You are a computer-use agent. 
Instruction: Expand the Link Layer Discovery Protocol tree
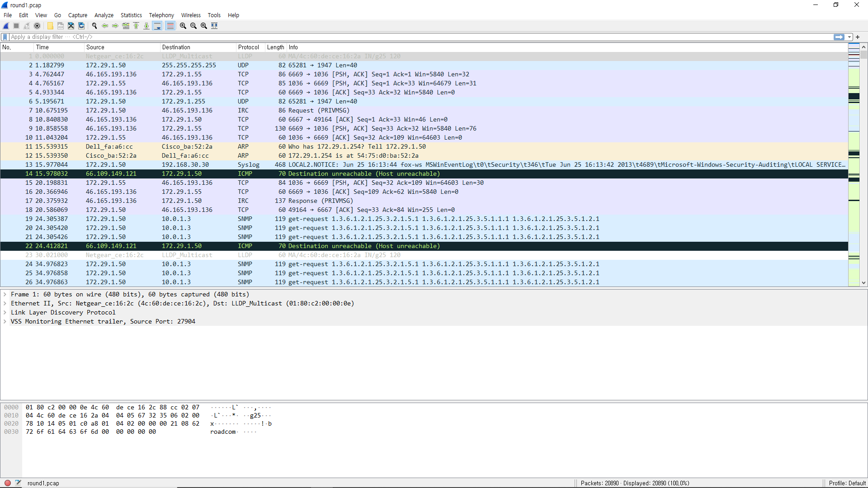click(x=5, y=313)
